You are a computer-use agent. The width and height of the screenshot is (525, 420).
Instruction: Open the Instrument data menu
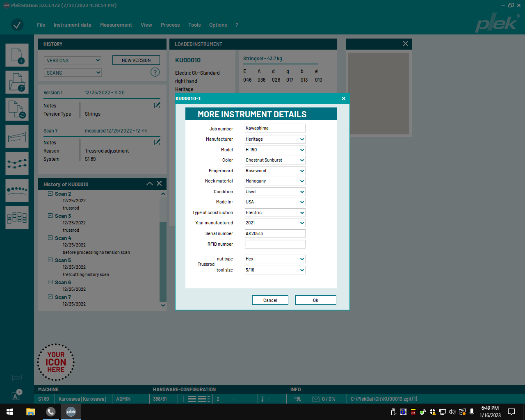click(x=73, y=25)
